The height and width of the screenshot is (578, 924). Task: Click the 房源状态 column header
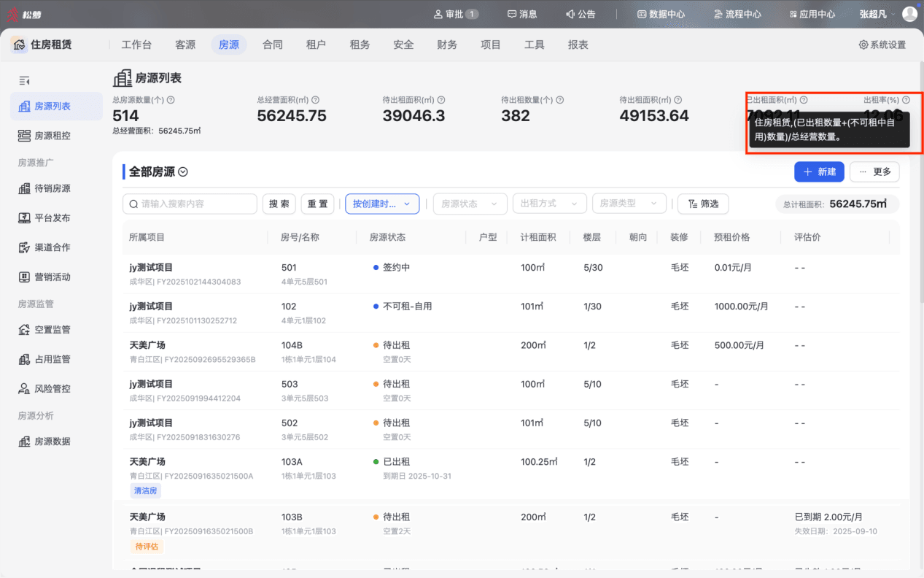(387, 237)
